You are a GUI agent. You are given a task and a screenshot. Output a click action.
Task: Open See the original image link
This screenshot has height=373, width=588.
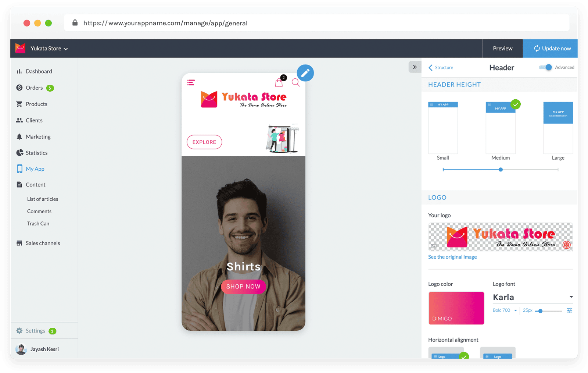(452, 257)
